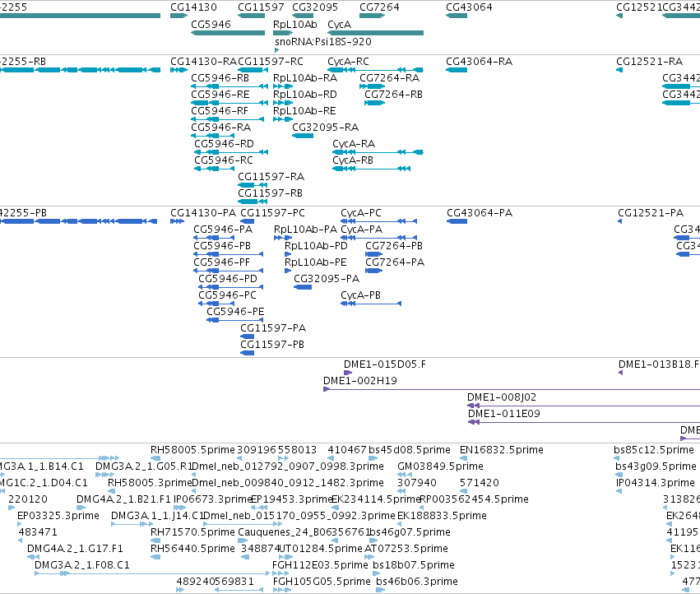The image size is (700, 594).
Task: Select transcript CG7264-RA
Action: [389, 77]
